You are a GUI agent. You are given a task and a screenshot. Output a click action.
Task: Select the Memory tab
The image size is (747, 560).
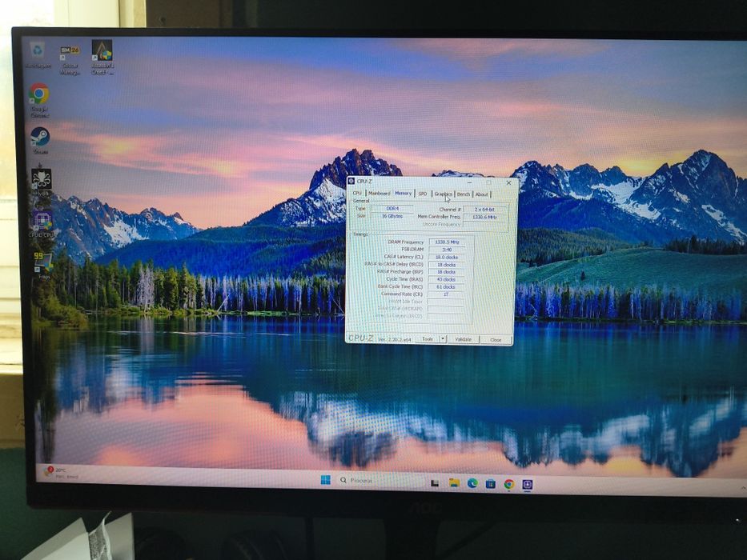[403, 193]
